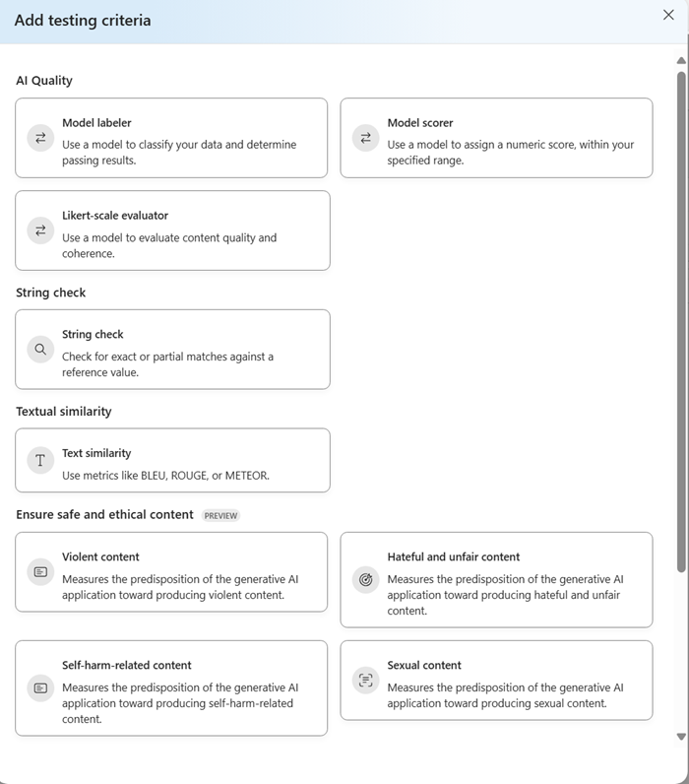Click the Hateful and unfair content target icon

coord(366,579)
